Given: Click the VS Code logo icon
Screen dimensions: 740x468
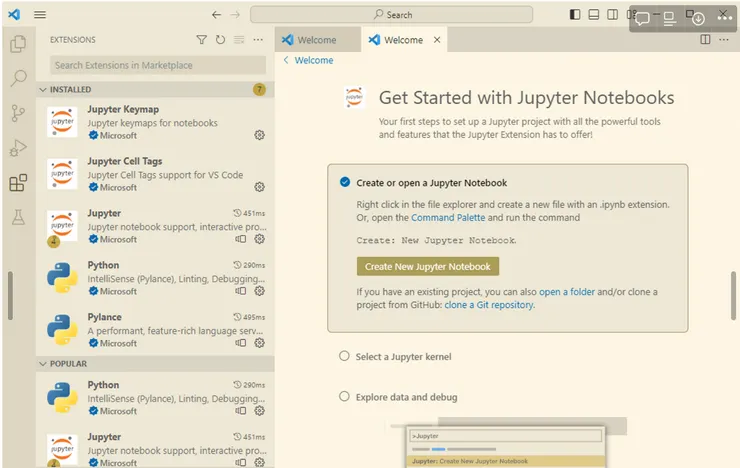Looking at the screenshot, I should [x=14, y=15].
